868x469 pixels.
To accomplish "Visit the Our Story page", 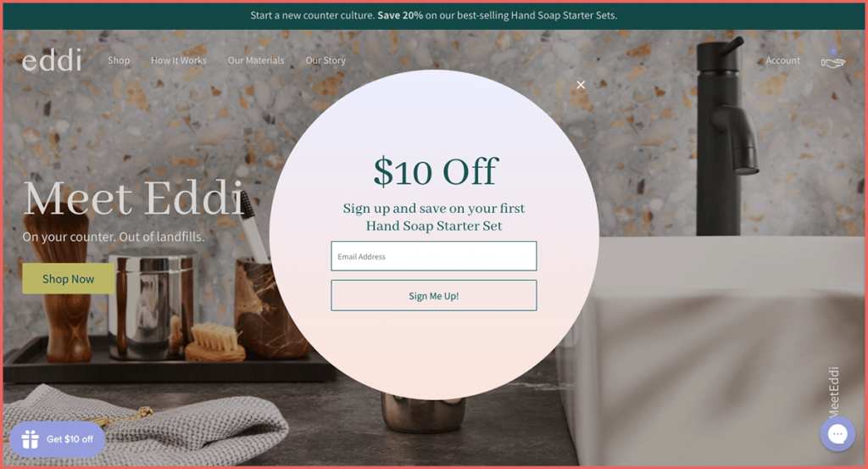I will pyautogui.click(x=325, y=60).
